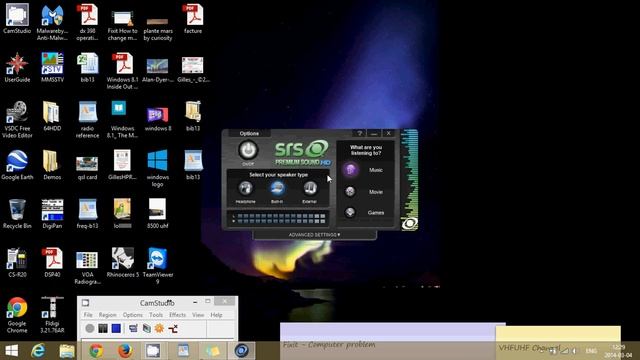
Task: Select the 8500 uhf desktop icon
Action: point(158,213)
